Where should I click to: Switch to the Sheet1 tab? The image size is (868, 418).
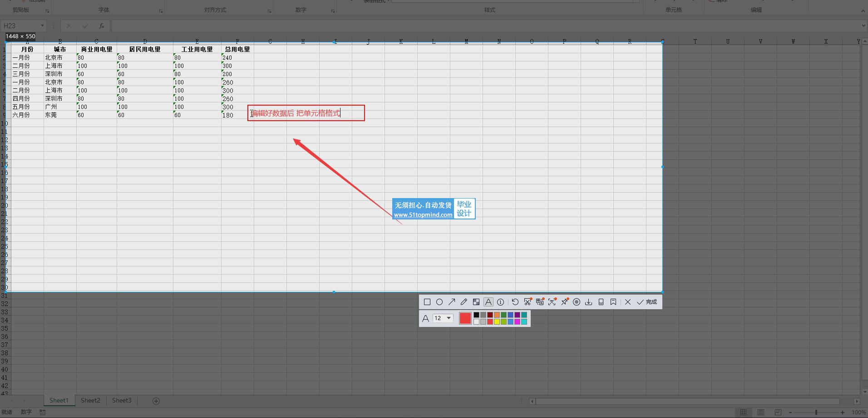click(59, 401)
